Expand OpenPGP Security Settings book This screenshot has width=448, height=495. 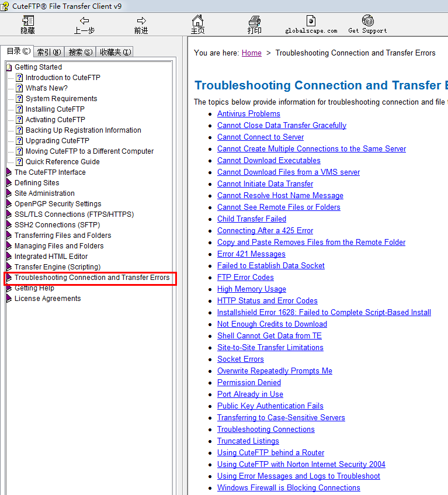point(9,204)
